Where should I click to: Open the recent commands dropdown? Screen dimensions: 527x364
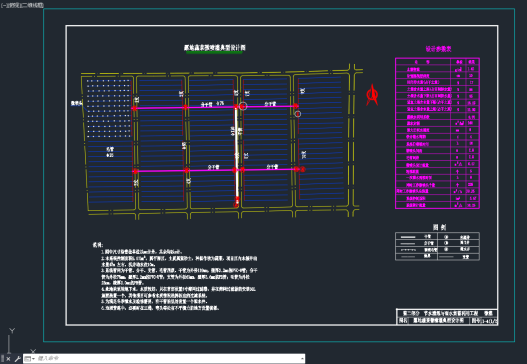(30, 359)
